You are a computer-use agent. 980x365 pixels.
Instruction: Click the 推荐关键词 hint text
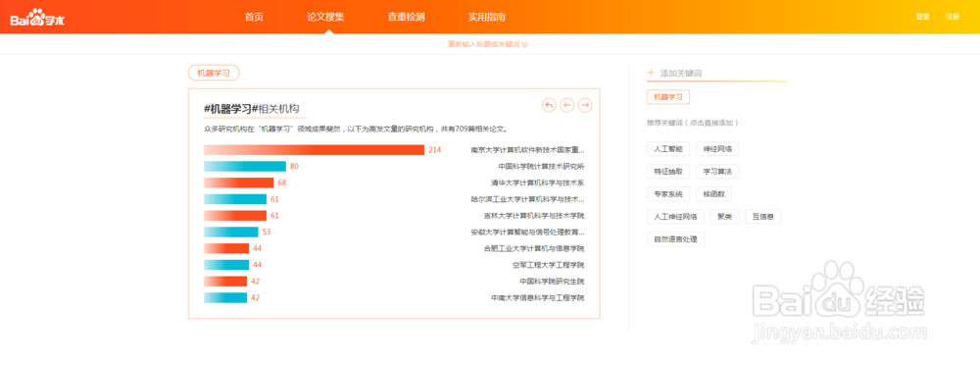[x=693, y=123]
